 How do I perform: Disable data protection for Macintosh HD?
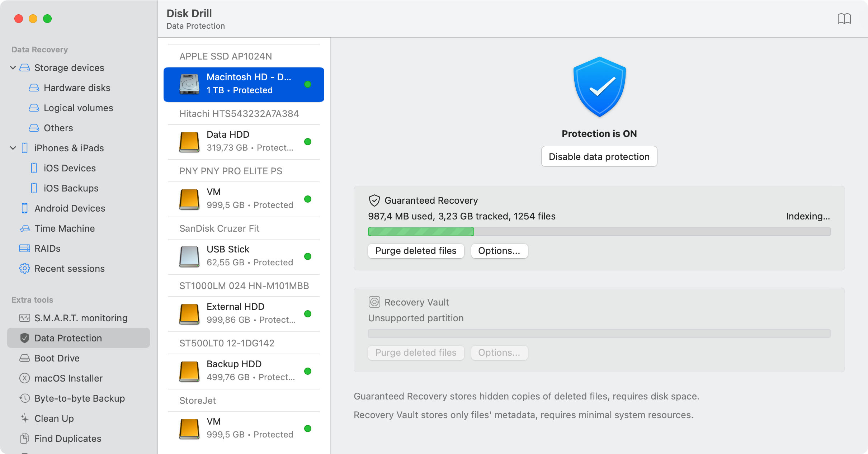[x=599, y=156]
